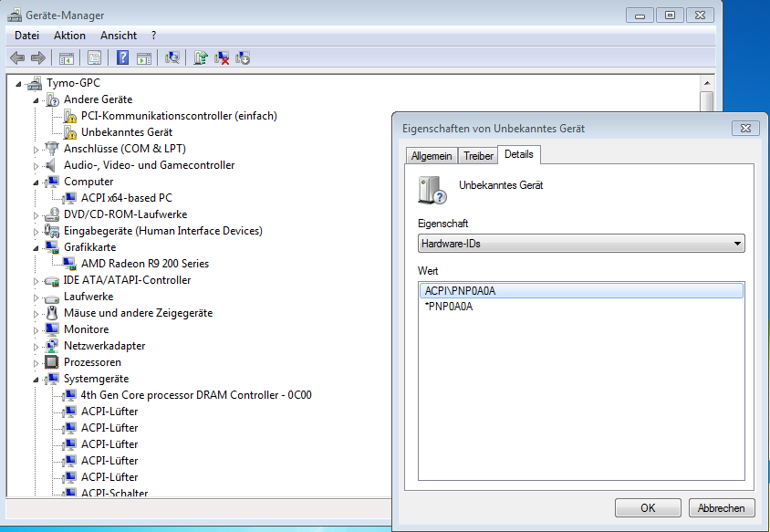Click the AMD Radeon R9 200 icon

(x=69, y=264)
